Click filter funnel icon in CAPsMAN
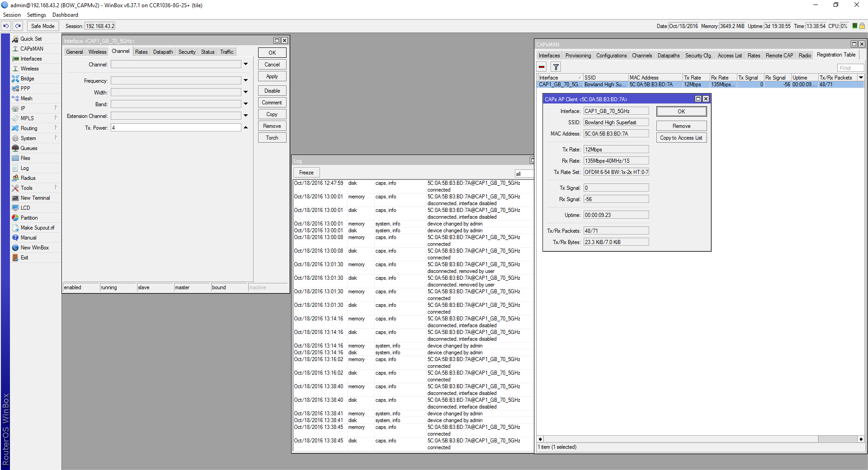This screenshot has height=470, width=868. click(556, 67)
